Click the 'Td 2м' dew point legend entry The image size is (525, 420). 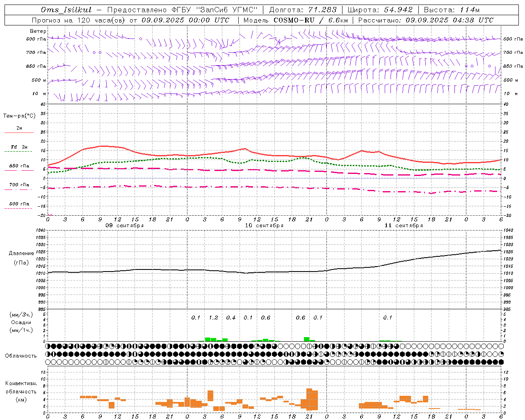point(19,147)
